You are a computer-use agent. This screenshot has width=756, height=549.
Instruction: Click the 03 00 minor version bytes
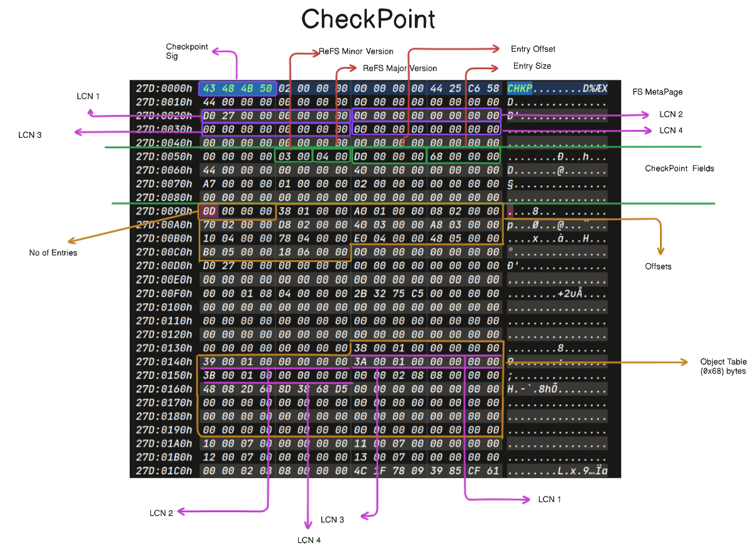coord(294,156)
